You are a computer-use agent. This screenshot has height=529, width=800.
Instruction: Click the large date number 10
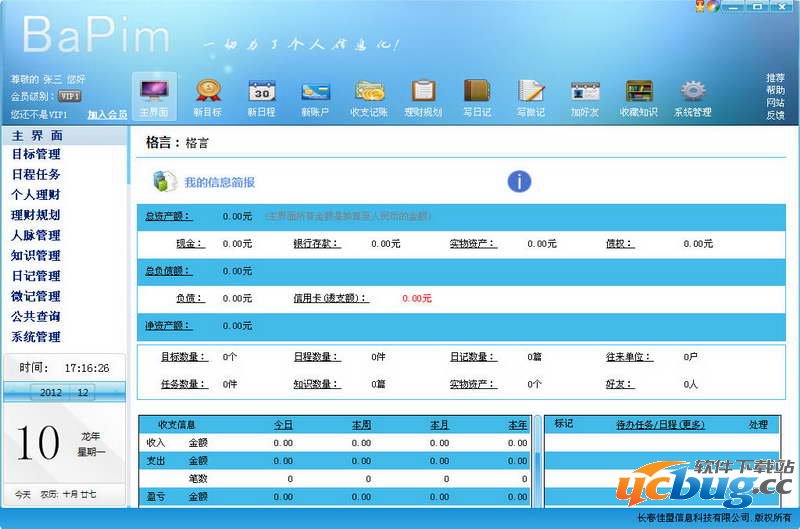click(38, 443)
